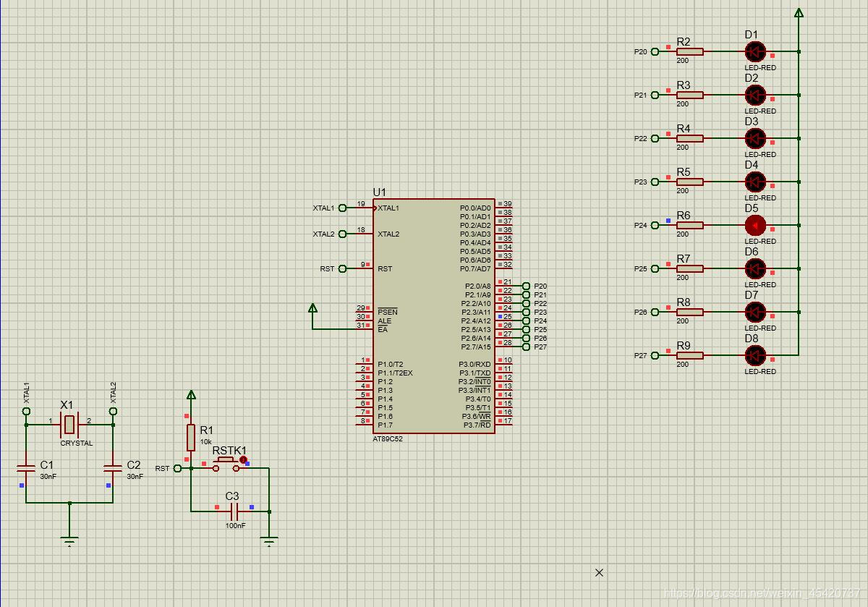868x607 pixels.
Task: Select push button RSTK1 symbol
Action: tap(226, 464)
